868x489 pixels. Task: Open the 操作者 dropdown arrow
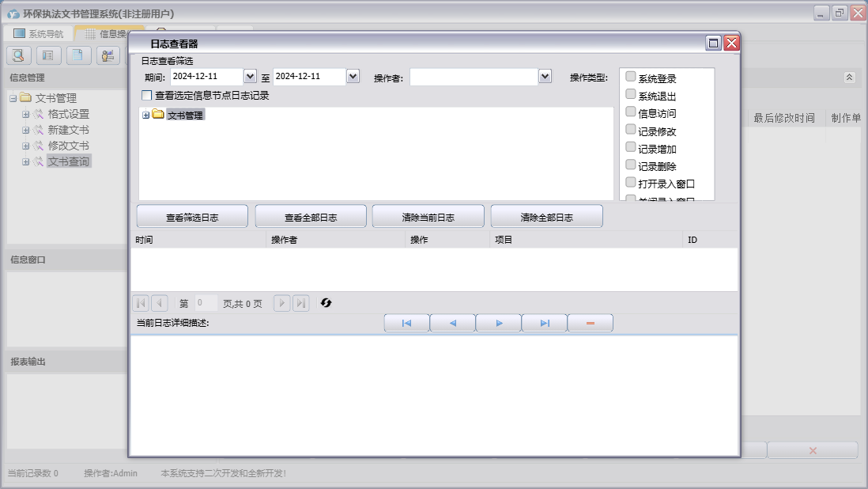pyautogui.click(x=545, y=77)
